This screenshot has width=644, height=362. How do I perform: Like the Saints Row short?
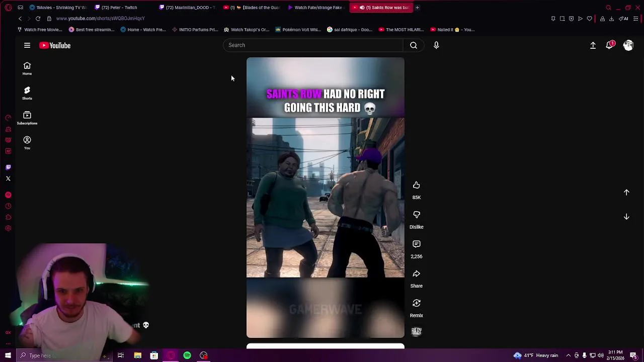click(417, 185)
